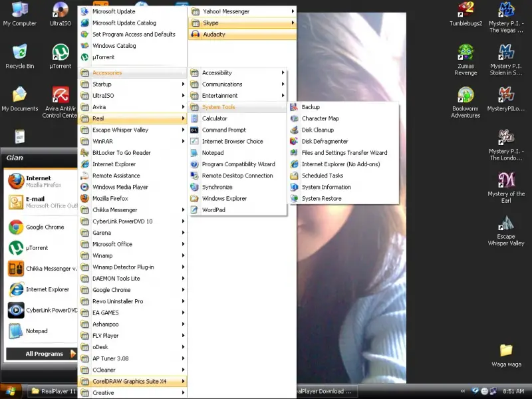Expand the Communications submenu
532x399 pixels.
pyautogui.click(x=237, y=84)
